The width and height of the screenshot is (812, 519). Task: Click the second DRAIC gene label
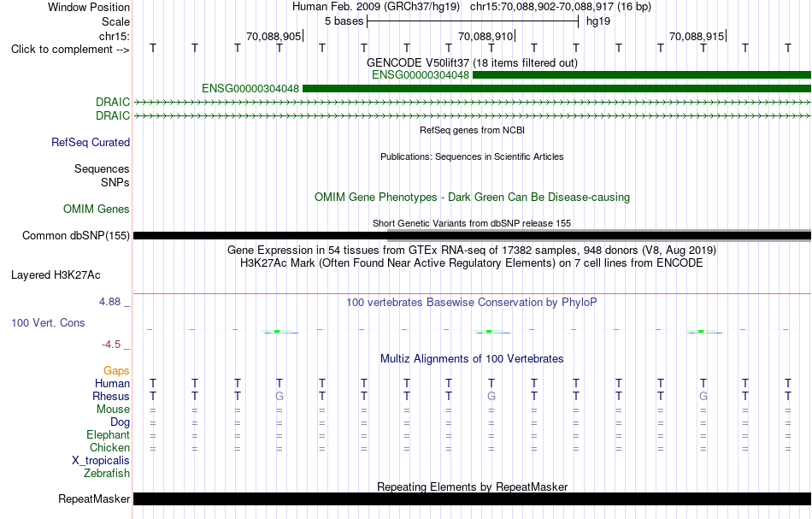pos(113,115)
